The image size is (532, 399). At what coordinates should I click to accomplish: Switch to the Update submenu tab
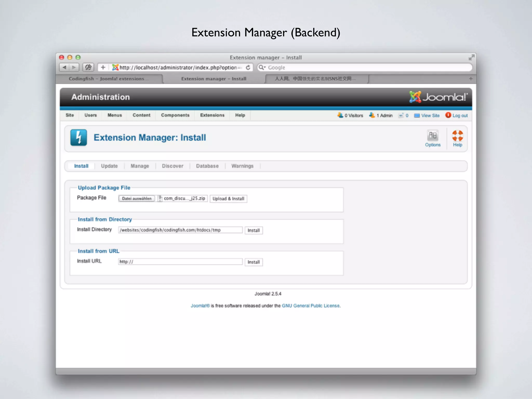tap(109, 166)
